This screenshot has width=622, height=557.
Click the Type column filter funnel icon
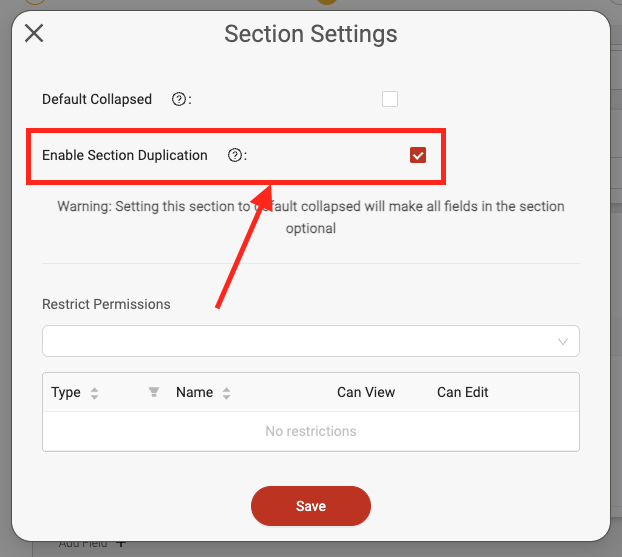[154, 392]
